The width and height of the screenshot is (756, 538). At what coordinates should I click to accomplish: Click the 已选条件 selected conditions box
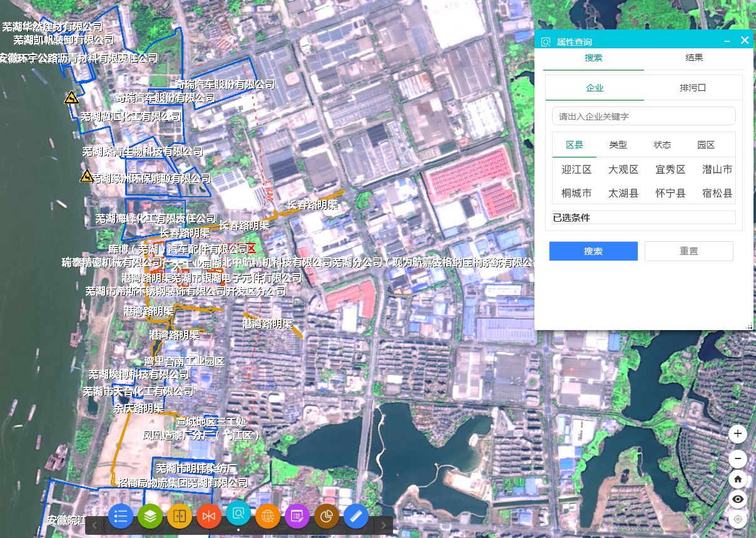(644, 217)
